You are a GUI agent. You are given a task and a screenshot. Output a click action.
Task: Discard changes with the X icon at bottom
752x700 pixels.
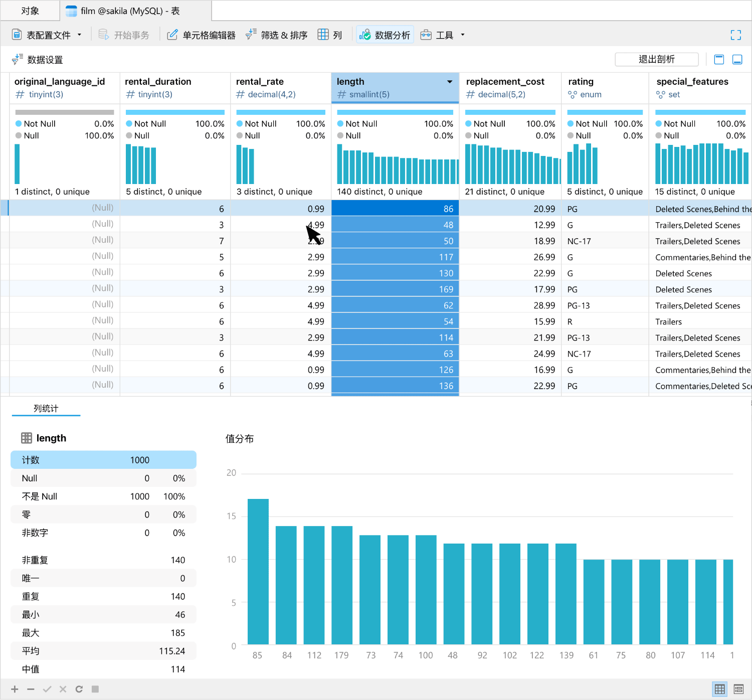pos(63,689)
